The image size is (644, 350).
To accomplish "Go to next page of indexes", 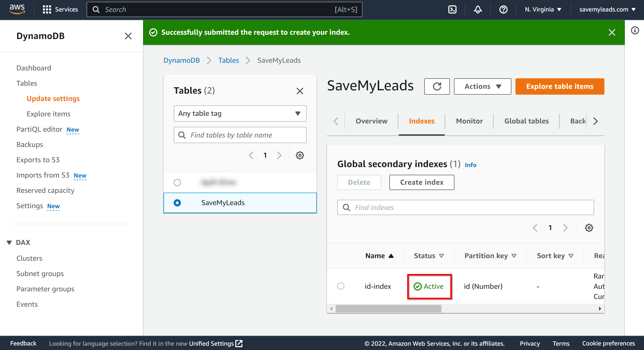I will [x=565, y=228].
